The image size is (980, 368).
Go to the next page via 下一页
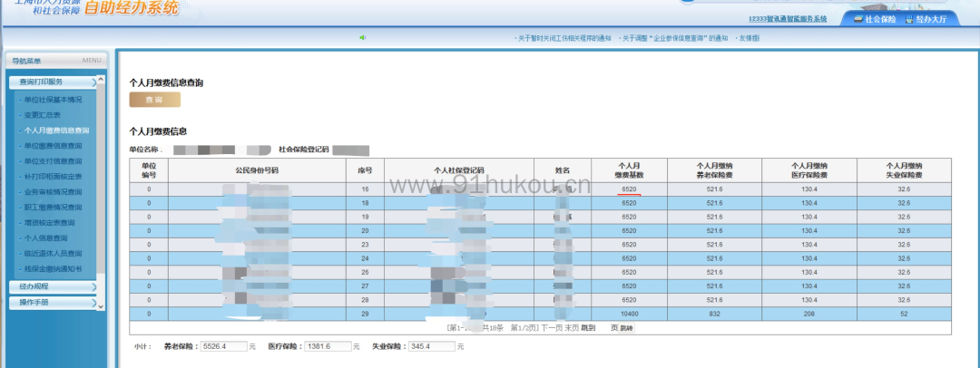coord(552,326)
